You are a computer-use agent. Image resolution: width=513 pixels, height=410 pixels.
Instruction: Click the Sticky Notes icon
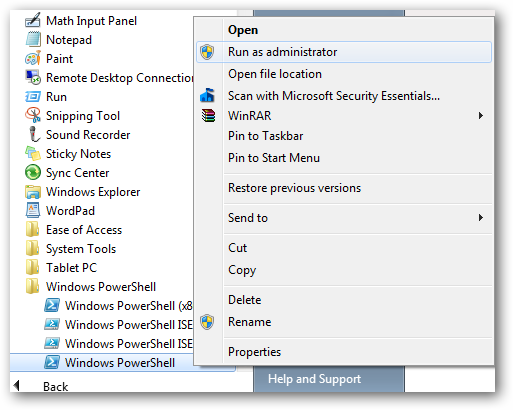(x=33, y=153)
